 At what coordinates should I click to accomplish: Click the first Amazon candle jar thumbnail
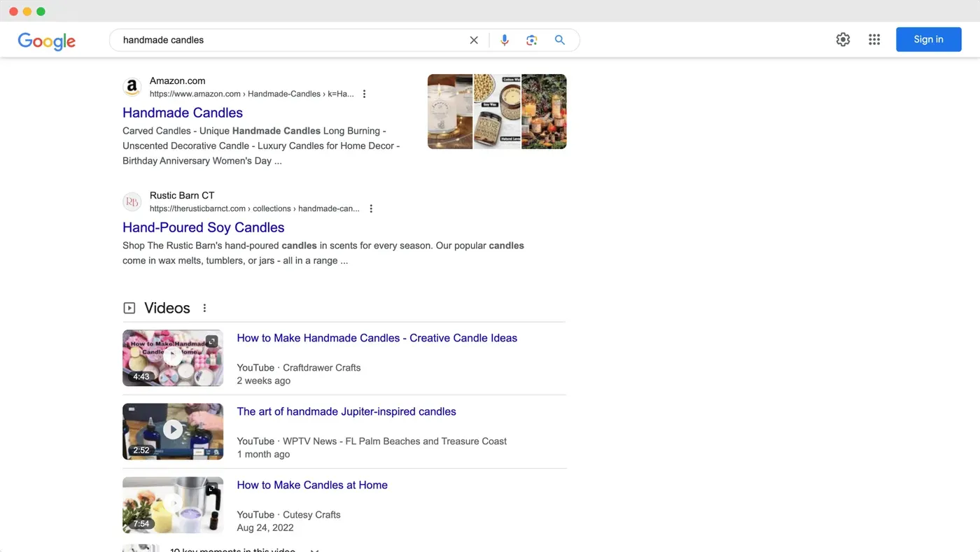pos(450,111)
